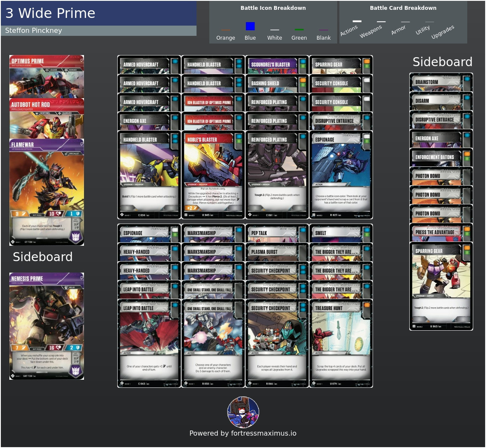Viewport: 486px width, 448px height.
Task: Click the "Armor" label in the card breakdown
Action: 398,30
